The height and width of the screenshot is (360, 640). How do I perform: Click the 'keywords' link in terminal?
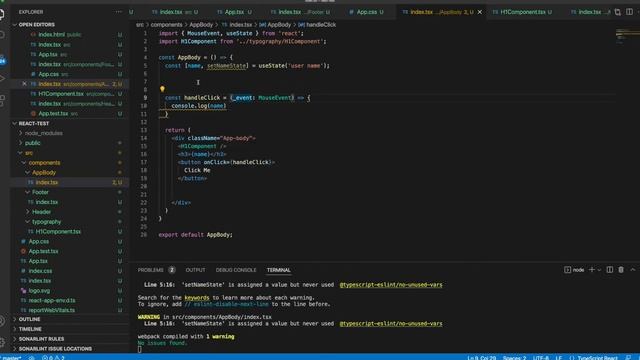pos(197,298)
